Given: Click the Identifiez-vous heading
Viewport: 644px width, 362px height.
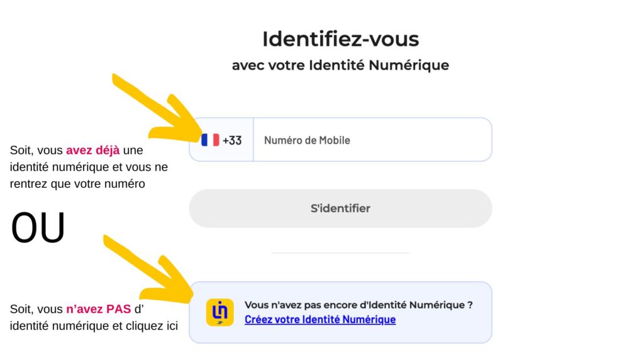Looking at the screenshot, I should tap(340, 40).
